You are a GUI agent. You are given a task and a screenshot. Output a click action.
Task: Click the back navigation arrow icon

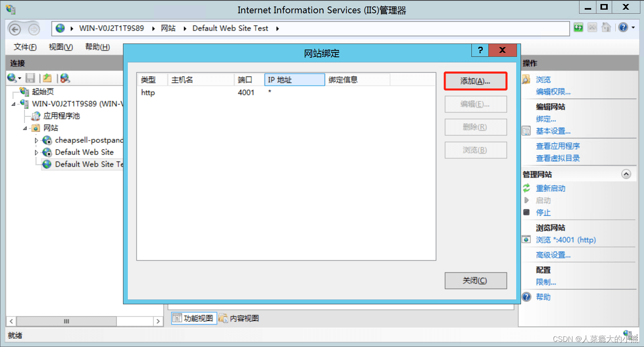15,29
